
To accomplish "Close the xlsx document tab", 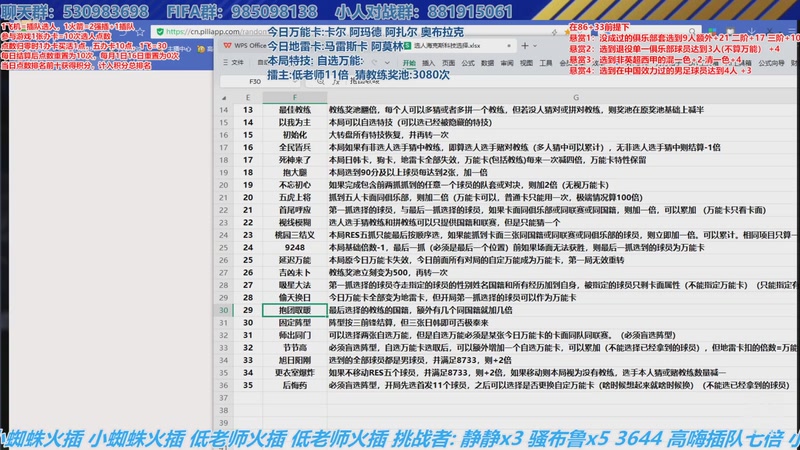I will [509, 45].
